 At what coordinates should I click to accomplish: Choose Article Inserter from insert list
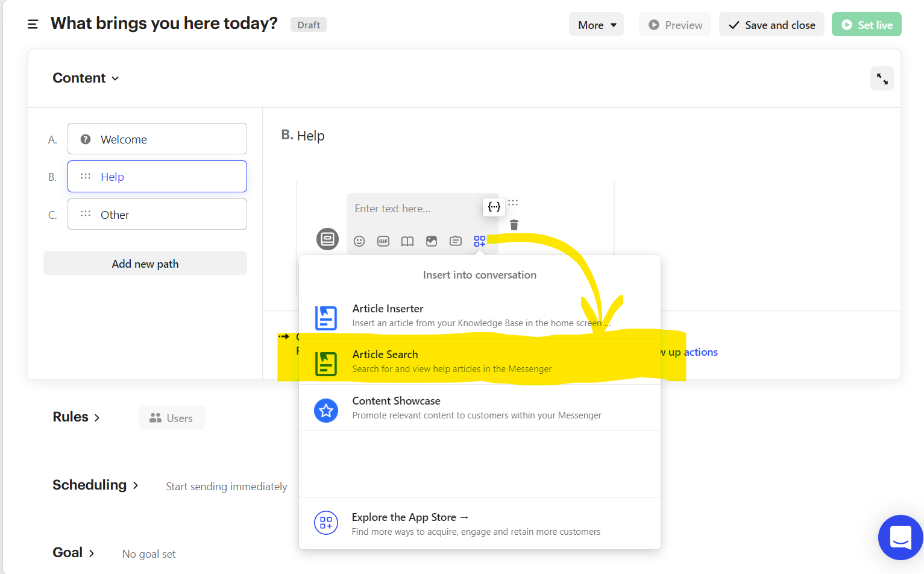click(x=480, y=315)
